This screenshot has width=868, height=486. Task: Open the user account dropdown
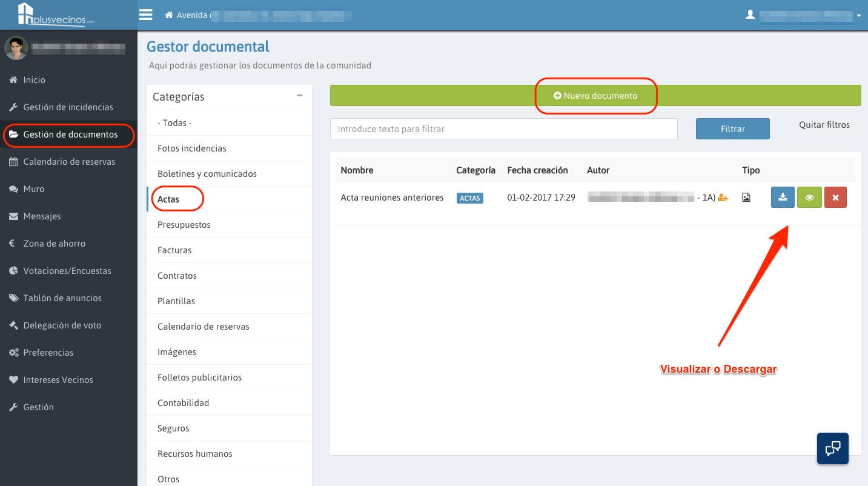(x=805, y=15)
